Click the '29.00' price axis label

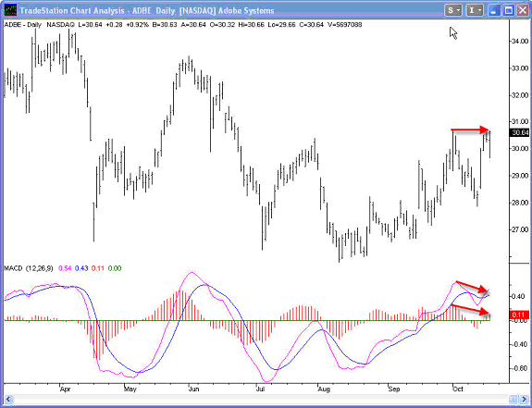pyautogui.click(x=520, y=176)
